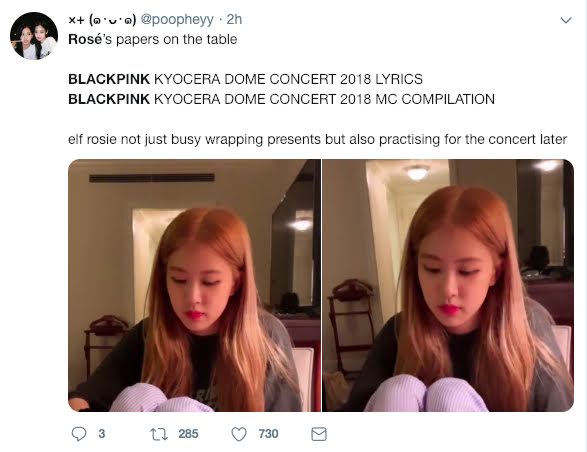This screenshot has height=452, width=587.
Task: Open the poster's profile avatar
Action: [x=34, y=36]
